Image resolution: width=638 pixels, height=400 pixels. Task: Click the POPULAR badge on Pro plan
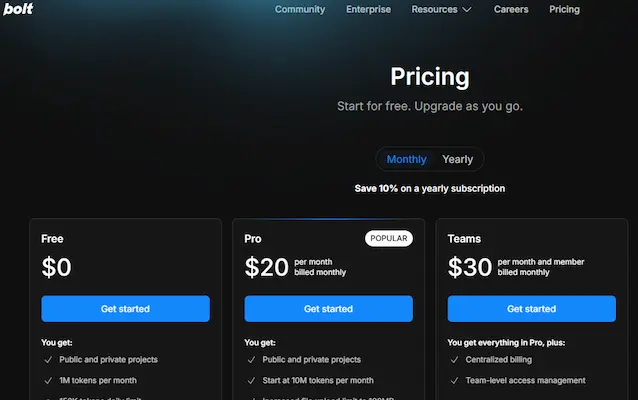(x=389, y=238)
